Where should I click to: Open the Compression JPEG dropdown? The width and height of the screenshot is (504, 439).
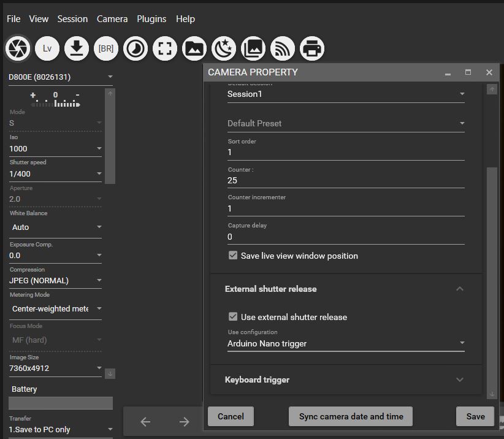55,281
